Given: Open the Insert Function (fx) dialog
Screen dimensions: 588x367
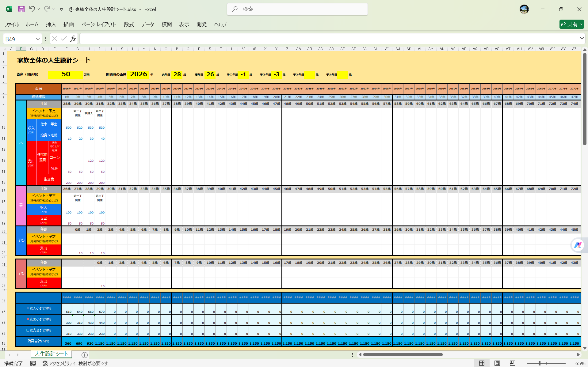Looking at the screenshot, I should click(x=73, y=39).
